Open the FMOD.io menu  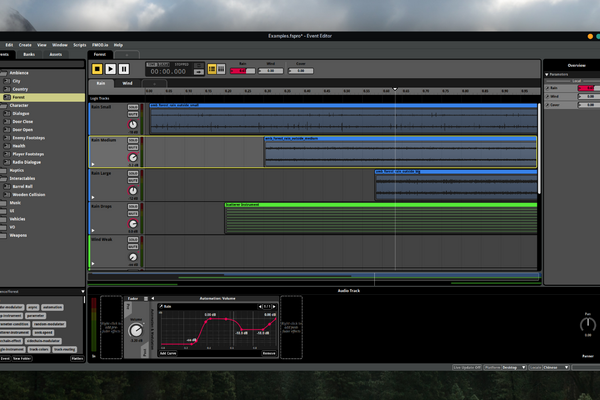point(100,45)
